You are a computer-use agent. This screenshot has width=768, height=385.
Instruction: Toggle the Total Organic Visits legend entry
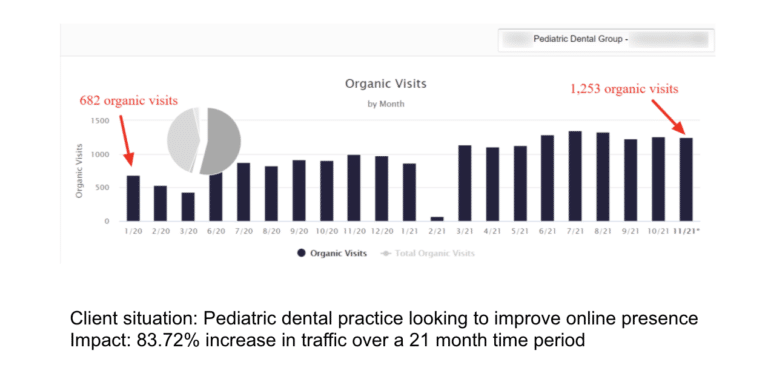click(x=428, y=253)
